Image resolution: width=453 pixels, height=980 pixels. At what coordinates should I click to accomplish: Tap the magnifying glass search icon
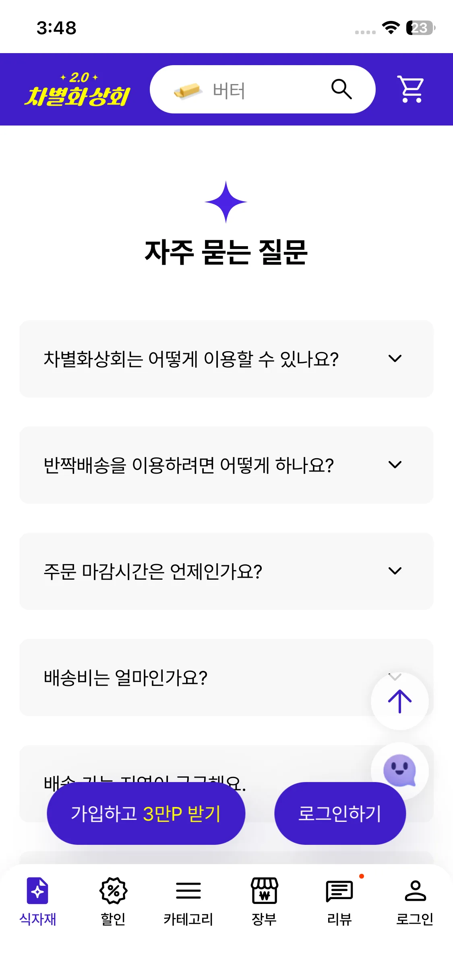[x=341, y=89]
